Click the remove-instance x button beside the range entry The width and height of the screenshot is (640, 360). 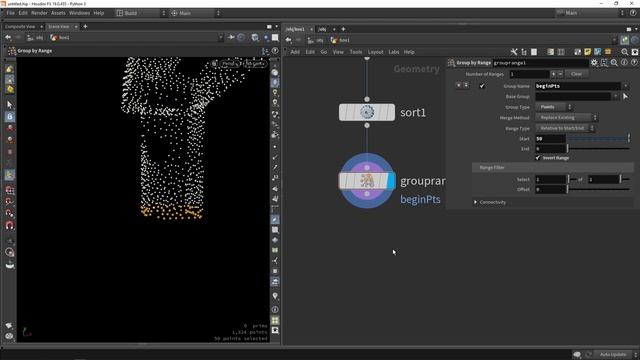pyautogui.click(x=459, y=85)
